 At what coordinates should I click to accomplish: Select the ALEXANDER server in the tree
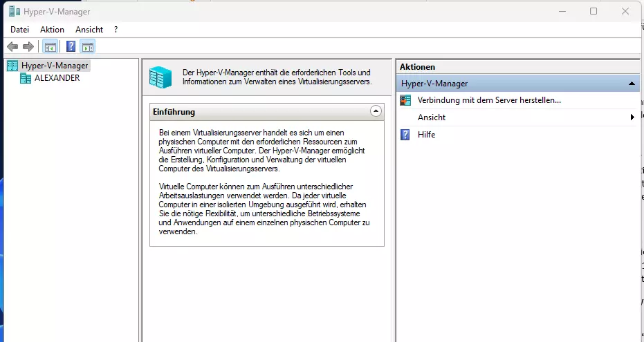57,78
